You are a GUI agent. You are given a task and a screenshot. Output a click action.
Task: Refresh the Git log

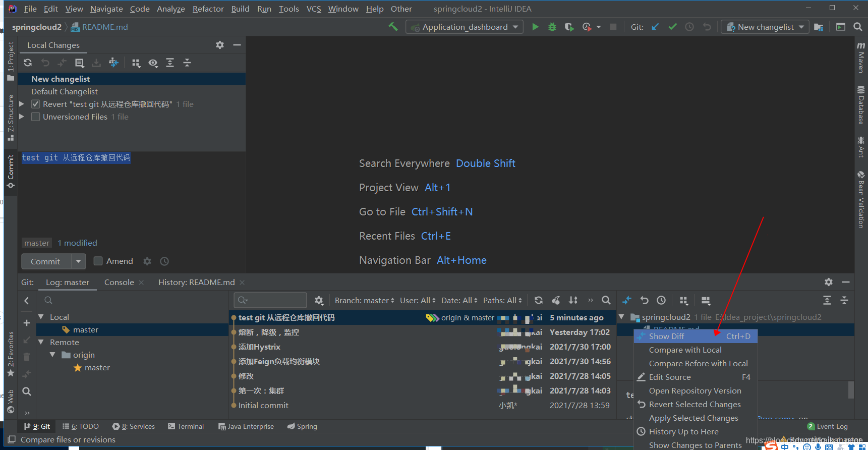click(539, 300)
